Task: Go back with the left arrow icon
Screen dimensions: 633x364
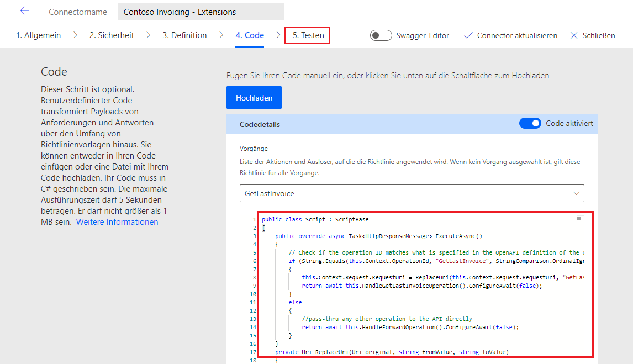Action: tap(25, 11)
